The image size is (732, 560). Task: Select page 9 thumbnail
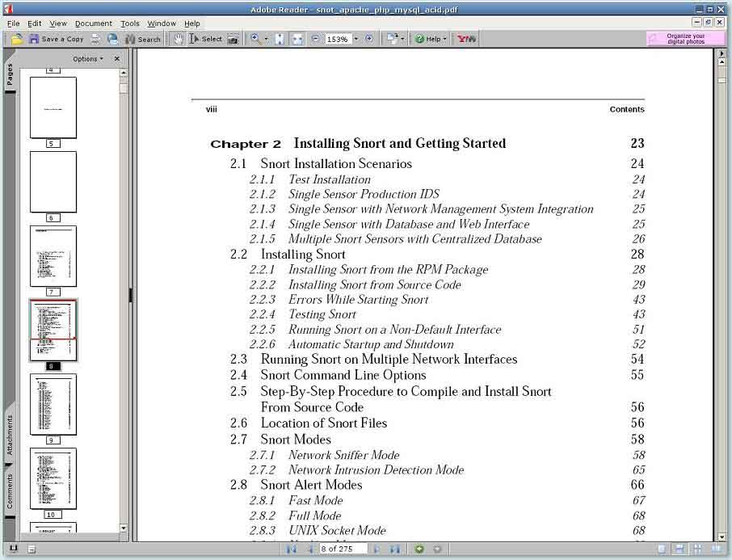pos(53,404)
